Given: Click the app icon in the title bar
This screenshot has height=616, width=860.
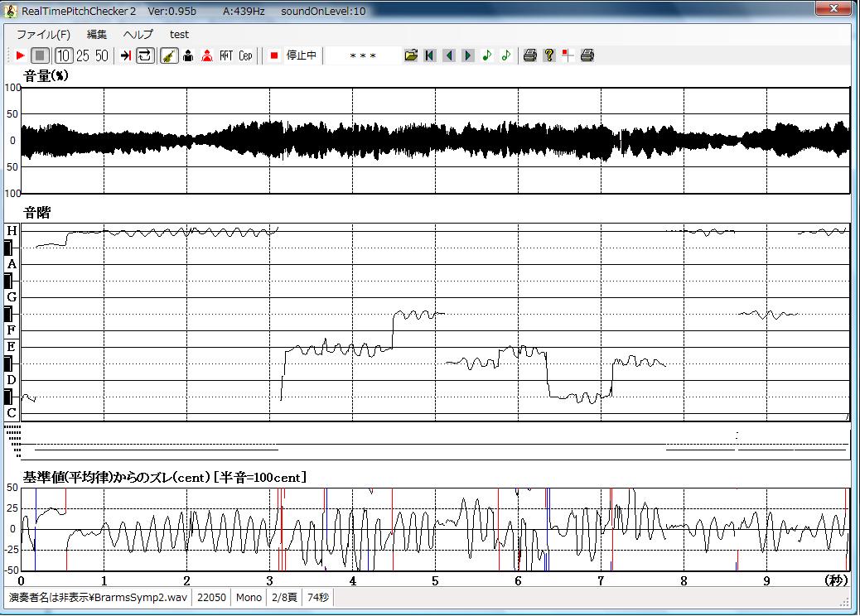Looking at the screenshot, I should (x=11, y=11).
